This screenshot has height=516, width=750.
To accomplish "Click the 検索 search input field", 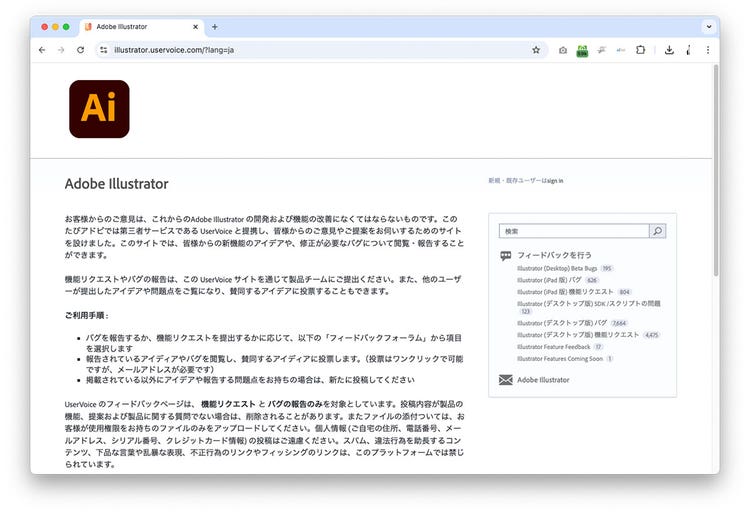I will (574, 231).
